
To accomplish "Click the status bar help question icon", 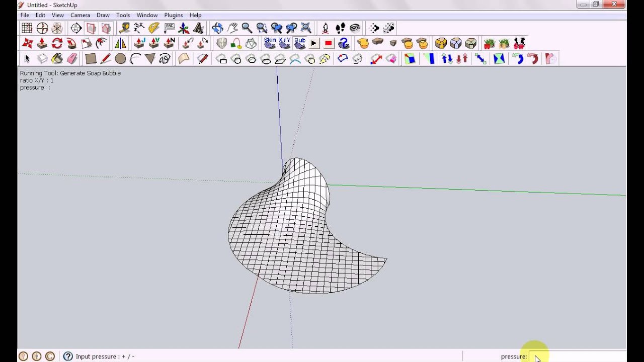I will (x=68, y=356).
